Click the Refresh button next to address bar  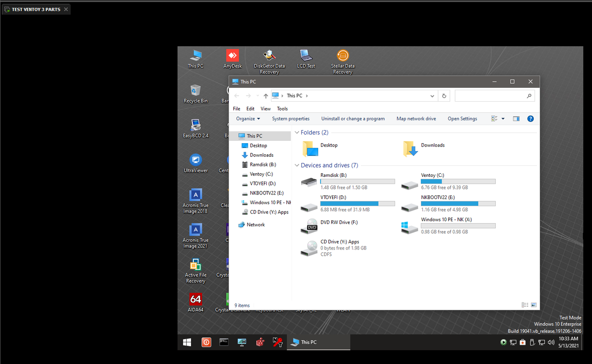pyautogui.click(x=444, y=96)
